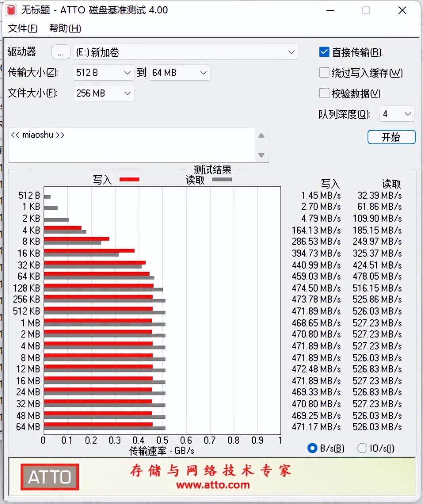Viewport: 423px width, 504px height.
Task: Click the read value 478.05 MB/s
Action: click(377, 276)
